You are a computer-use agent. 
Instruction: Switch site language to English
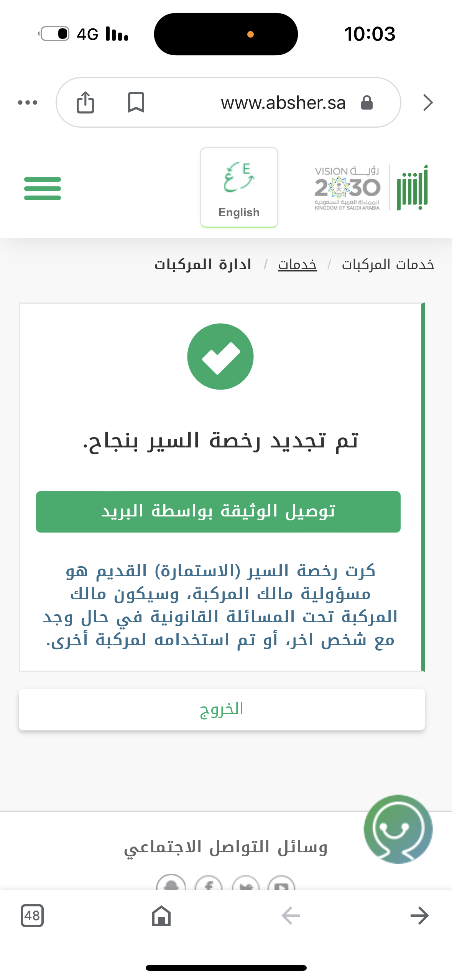[239, 187]
